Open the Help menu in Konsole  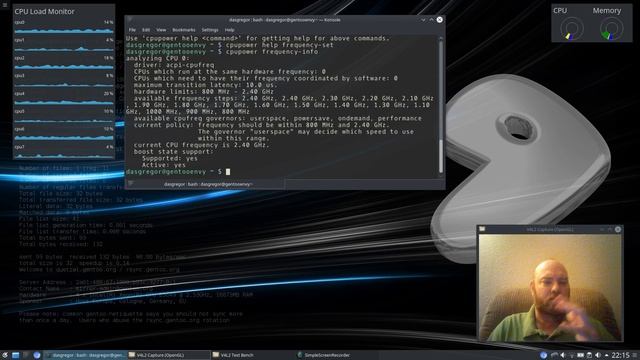tap(229, 30)
